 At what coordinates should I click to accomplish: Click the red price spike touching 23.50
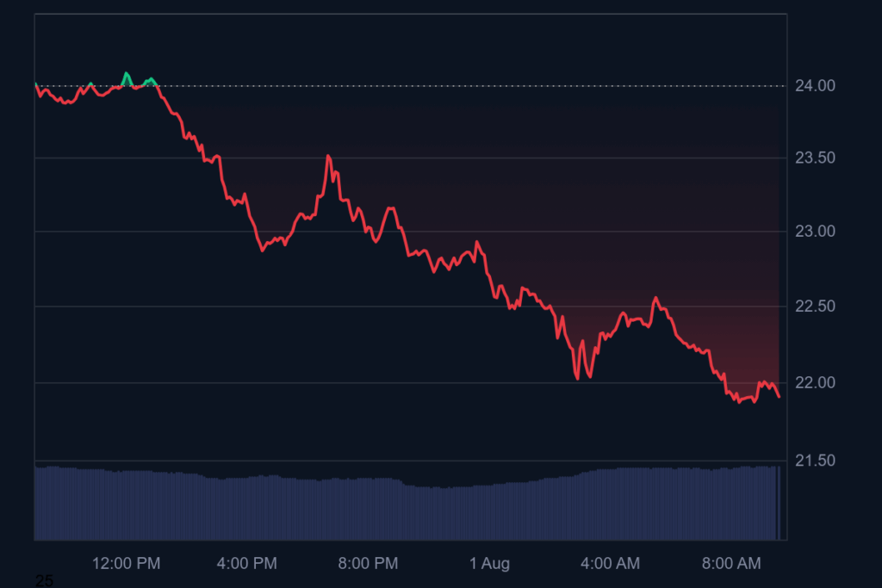(328, 157)
